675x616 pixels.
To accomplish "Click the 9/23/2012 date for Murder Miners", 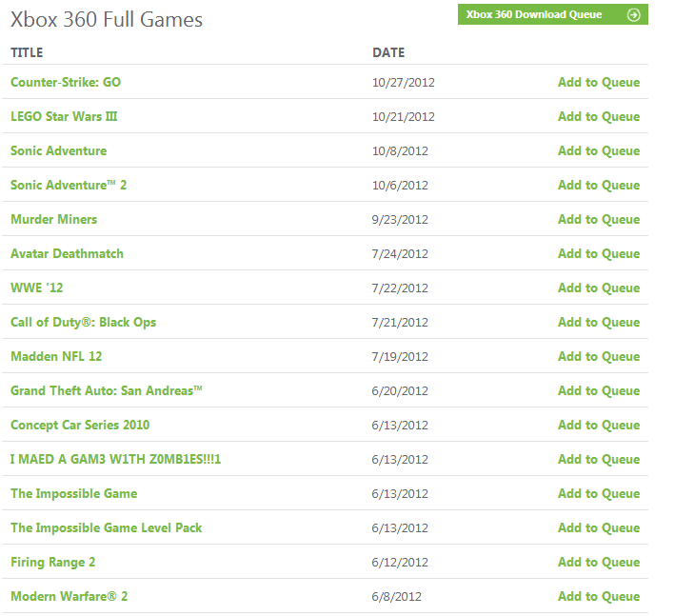I will tap(400, 220).
